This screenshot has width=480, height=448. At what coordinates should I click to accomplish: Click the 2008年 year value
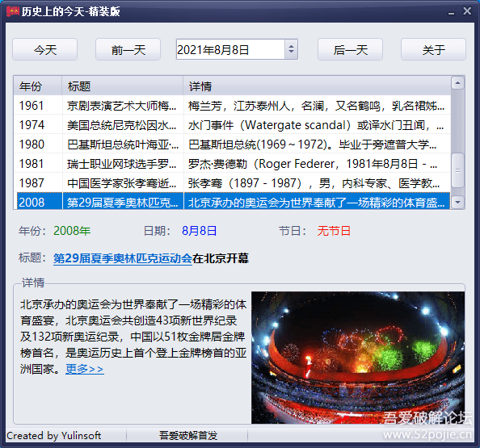click(72, 231)
